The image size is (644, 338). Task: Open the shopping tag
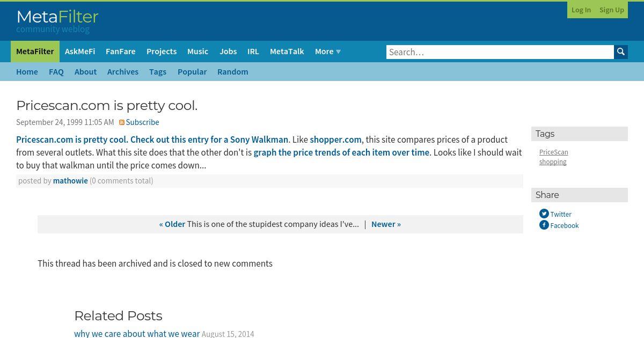553,162
